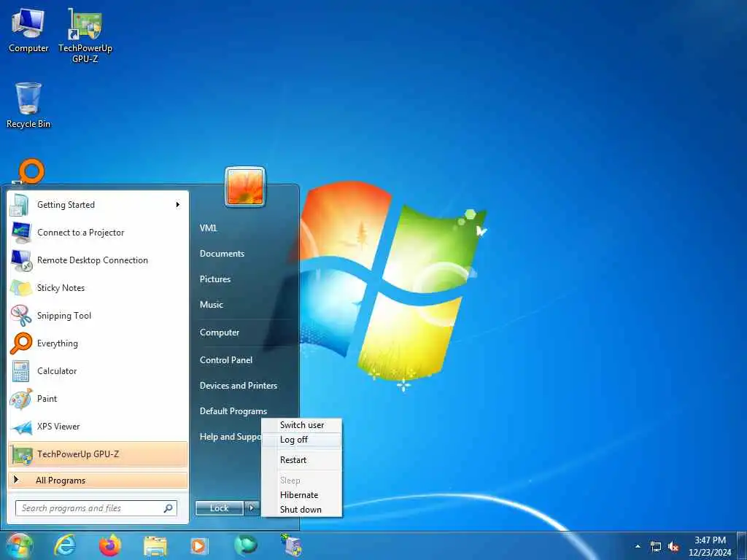Image resolution: width=747 pixels, height=560 pixels.
Task: Open Default Programs
Action: (x=233, y=411)
